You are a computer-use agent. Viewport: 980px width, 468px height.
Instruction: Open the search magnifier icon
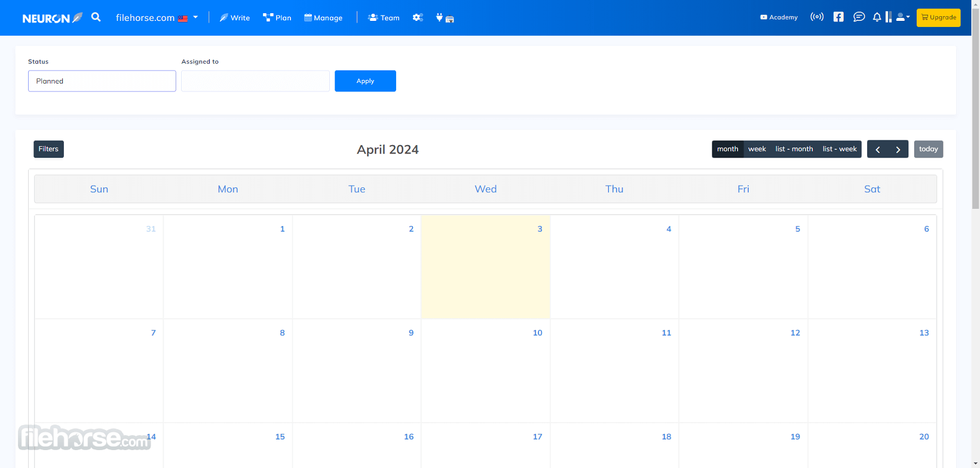96,17
